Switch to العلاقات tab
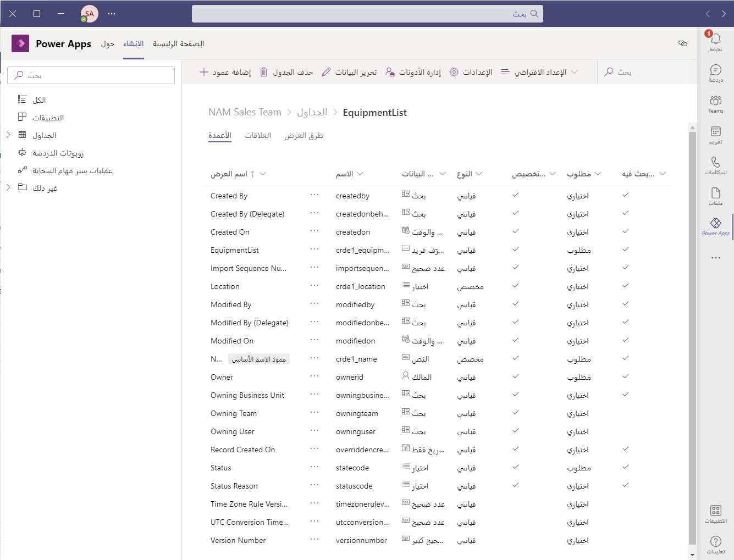The width and height of the screenshot is (734, 560). tap(258, 136)
